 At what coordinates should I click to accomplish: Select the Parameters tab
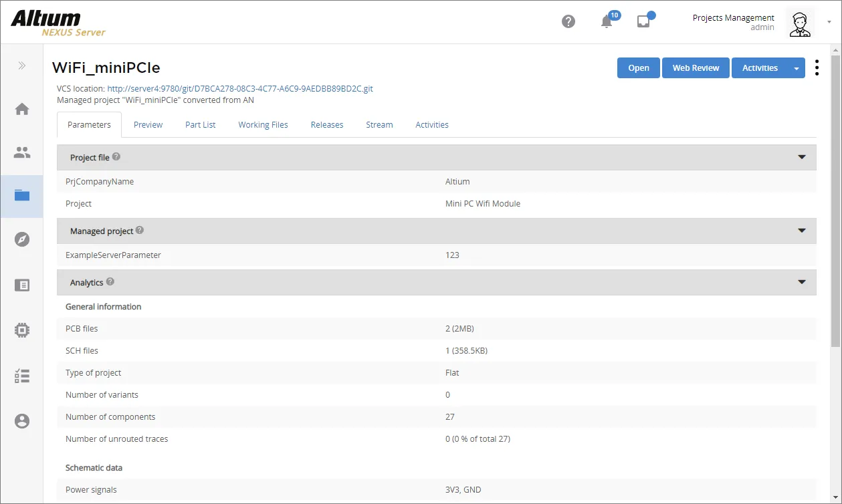[x=89, y=125]
